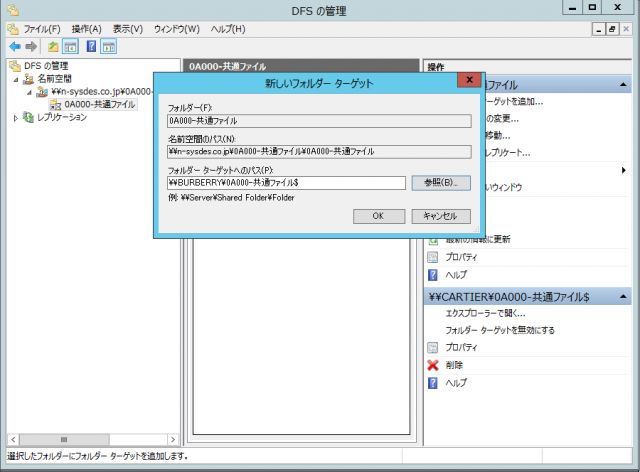Open the ウィンドウ(W) menu

pyautogui.click(x=176, y=29)
